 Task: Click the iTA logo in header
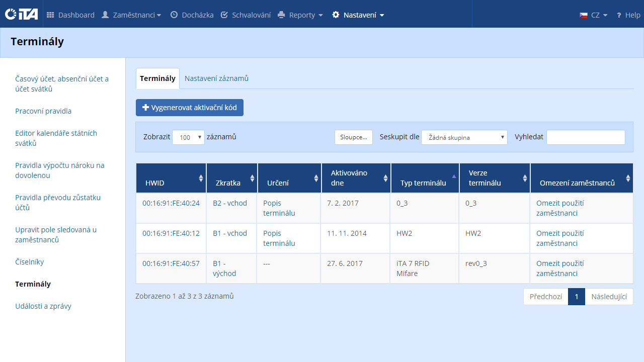(x=21, y=15)
